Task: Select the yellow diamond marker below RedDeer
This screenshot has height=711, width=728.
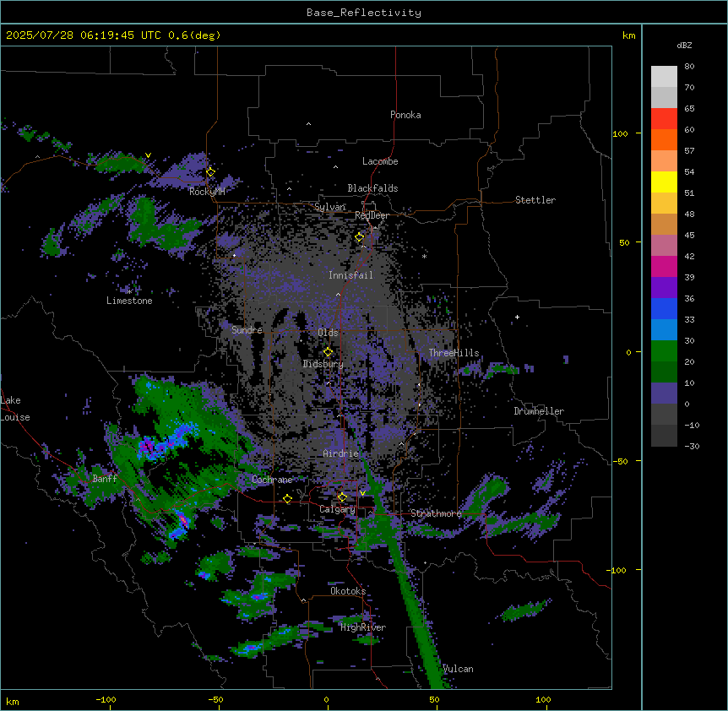Action: (x=360, y=237)
